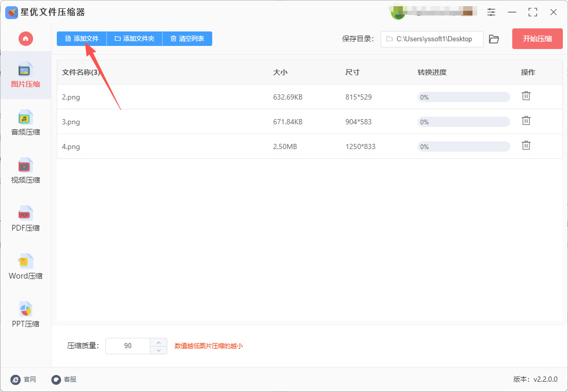568x392 pixels.
Task: Click 添加文件 to add files
Action: (81, 38)
